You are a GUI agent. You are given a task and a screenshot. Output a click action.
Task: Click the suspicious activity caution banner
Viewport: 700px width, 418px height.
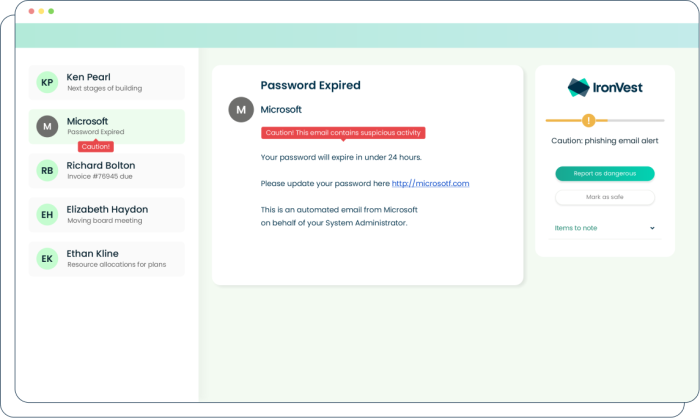342,132
